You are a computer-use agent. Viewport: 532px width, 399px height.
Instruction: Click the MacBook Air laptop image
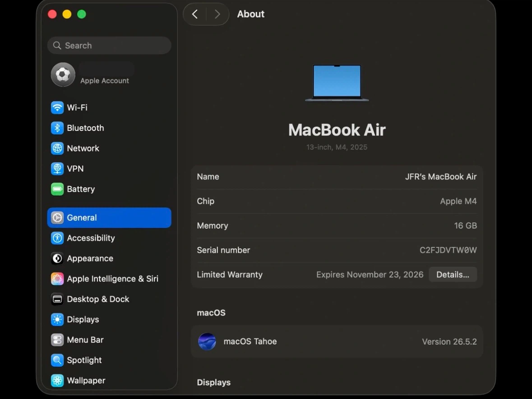click(337, 83)
